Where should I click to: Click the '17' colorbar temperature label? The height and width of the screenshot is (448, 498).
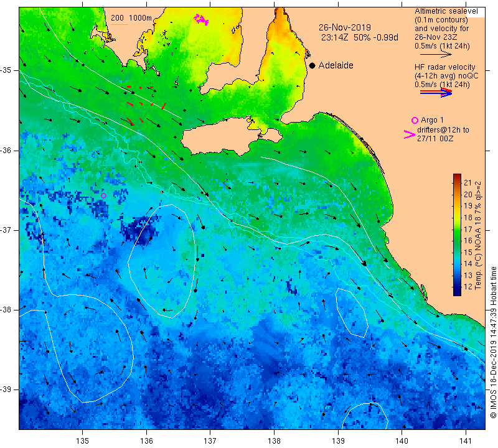[x=468, y=229]
